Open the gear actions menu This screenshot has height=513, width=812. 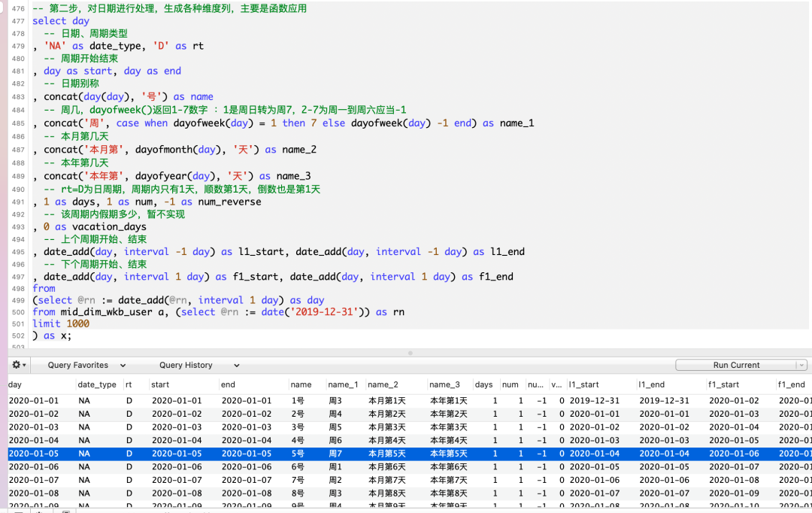point(19,365)
